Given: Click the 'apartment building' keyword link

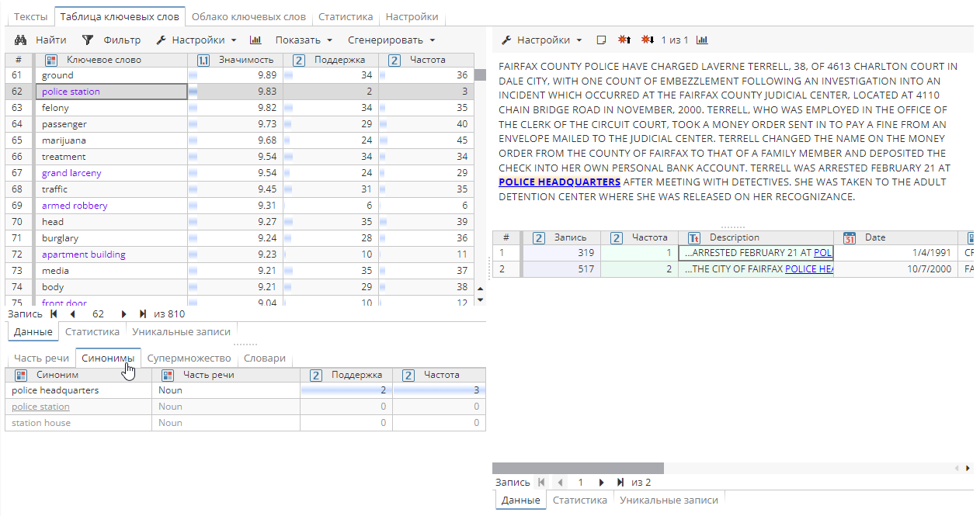Looking at the screenshot, I should [x=84, y=255].
